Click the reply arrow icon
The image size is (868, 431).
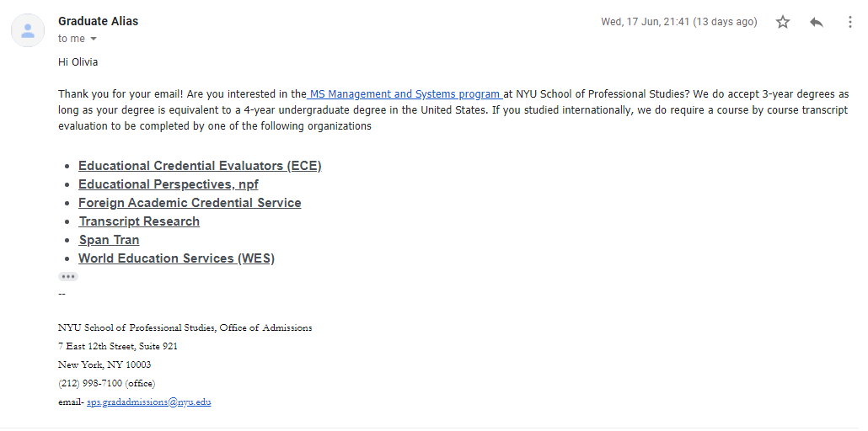[x=816, y=22]
